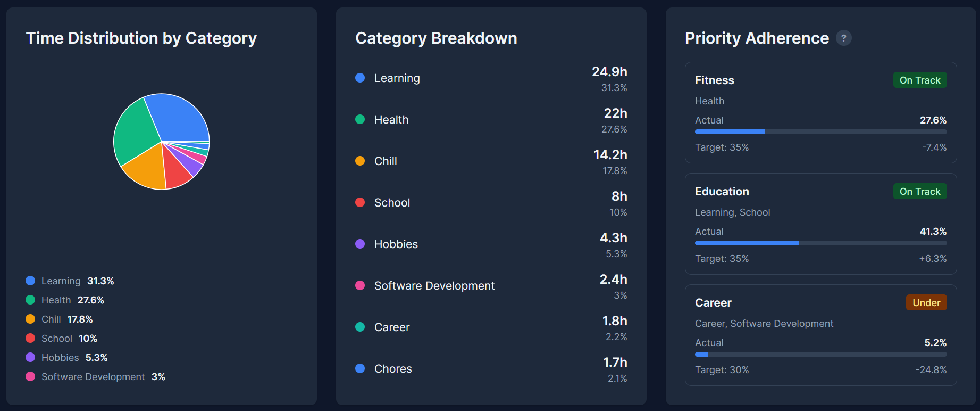Click the Hobbies purple dot indicator
Screen dimensions: 980x411
(360, 244)
